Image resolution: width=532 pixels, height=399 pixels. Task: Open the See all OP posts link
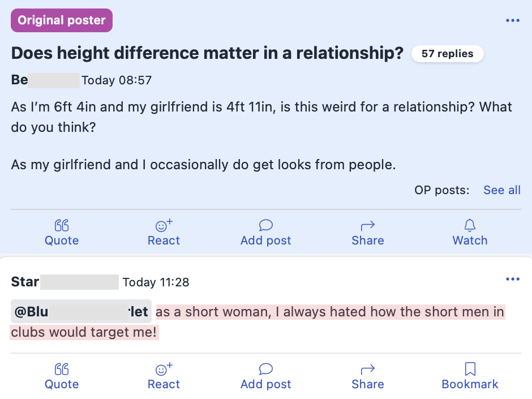pos(501,190)
